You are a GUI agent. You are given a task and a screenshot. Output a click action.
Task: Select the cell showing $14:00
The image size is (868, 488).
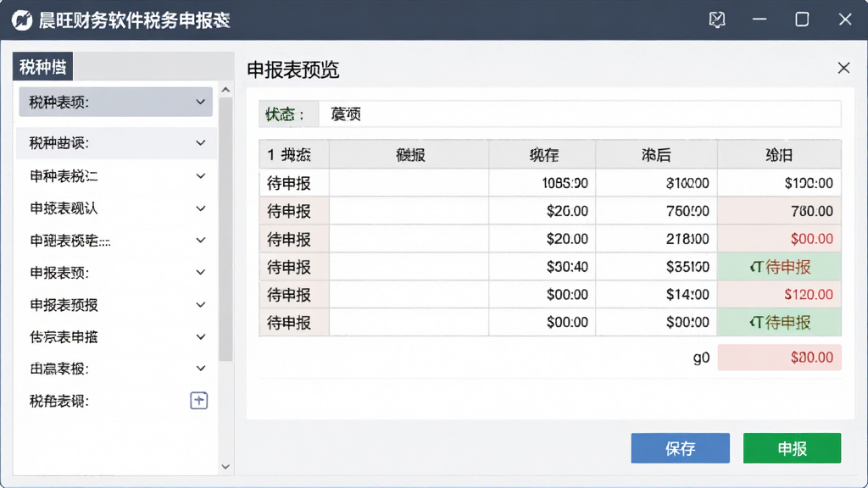point(657,294)
